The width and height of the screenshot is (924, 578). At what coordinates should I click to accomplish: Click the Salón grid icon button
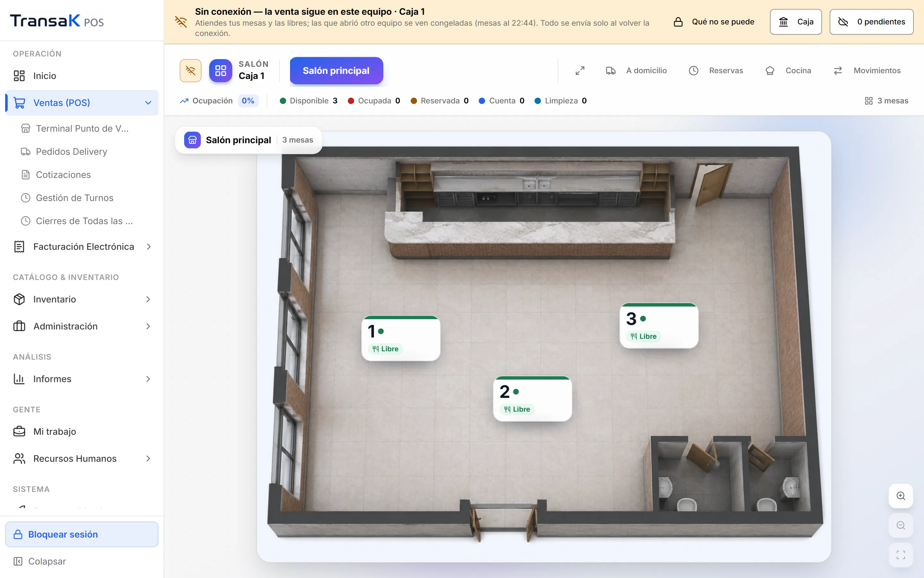click(221, 71)
